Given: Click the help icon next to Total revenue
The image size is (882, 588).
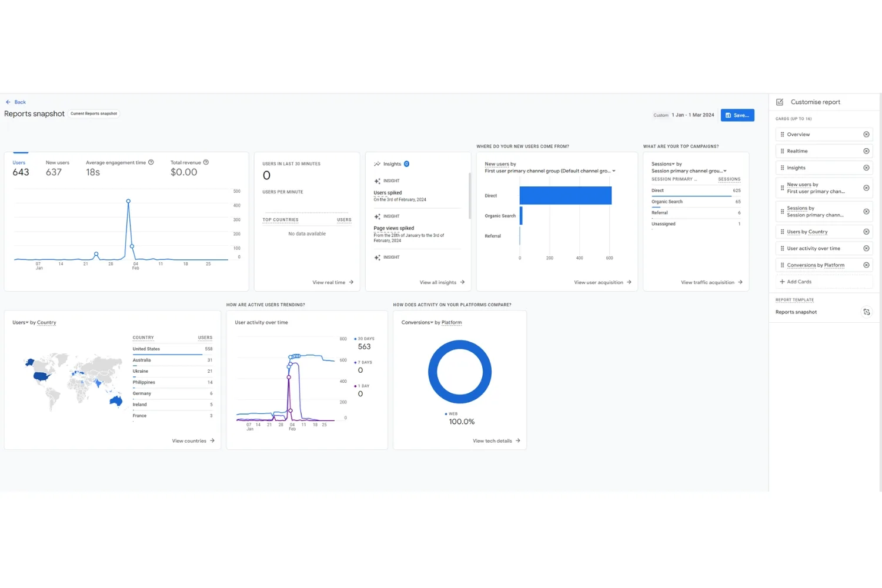Looking at the screenshot, I should pos(206,162).
